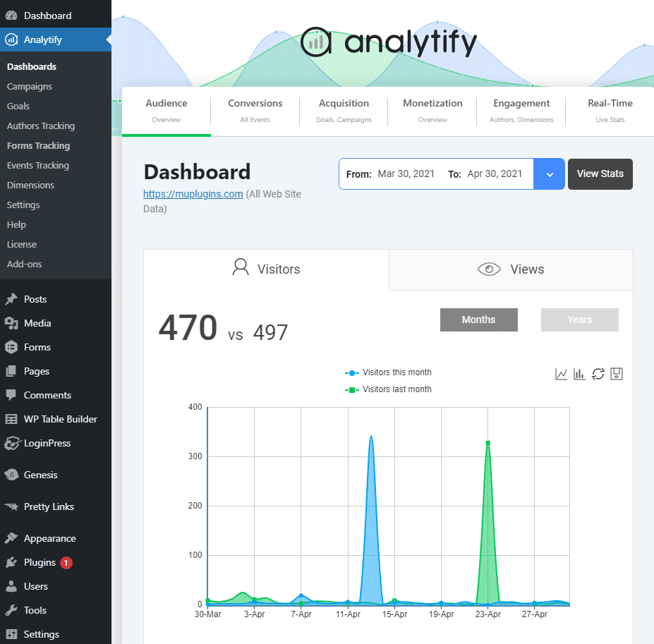Open the Audience Overview tab
Screen dimensions: 654x644
pos(166,111)
